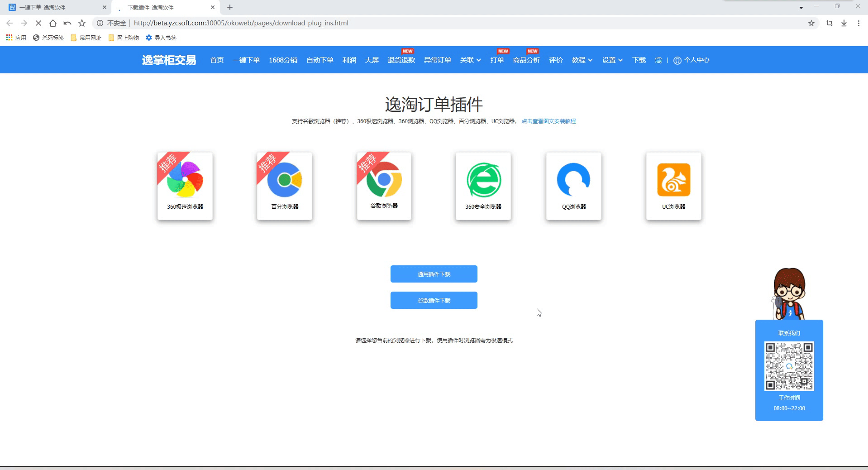Screen dimensions: 868x470
Task: Click the 逸掌柜交易 logo
Action: pos(169,60)
